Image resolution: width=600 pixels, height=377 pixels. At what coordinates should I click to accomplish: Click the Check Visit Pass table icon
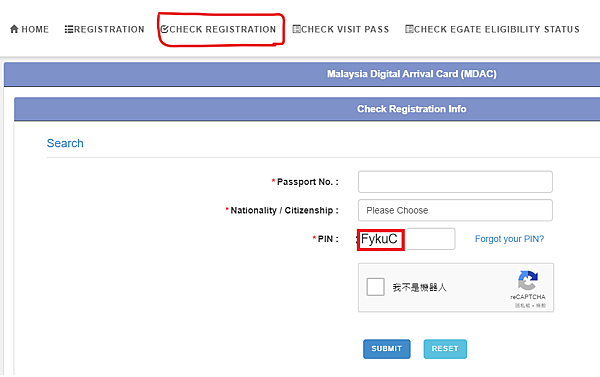pos(297,29)
